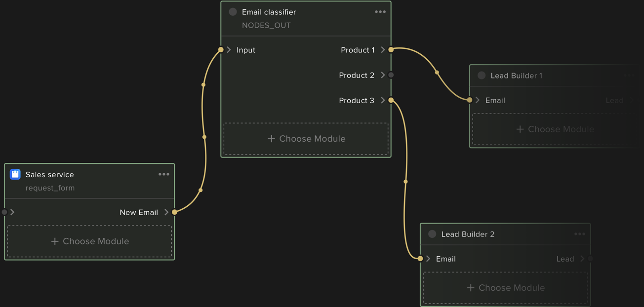Expand the Input chevron on Email classifier
This screenshot has height=307, width=644.
(229, 50)
